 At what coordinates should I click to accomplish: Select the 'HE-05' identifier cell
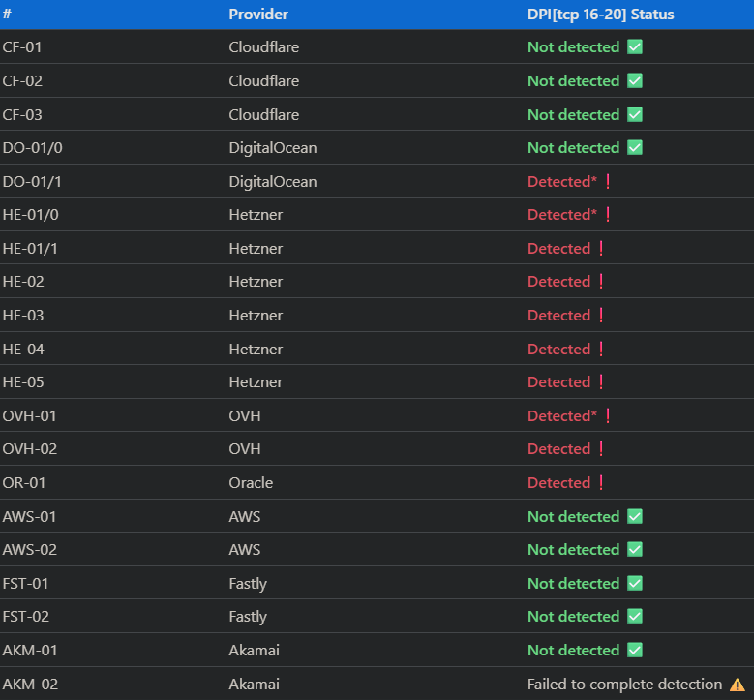(23, 382)
